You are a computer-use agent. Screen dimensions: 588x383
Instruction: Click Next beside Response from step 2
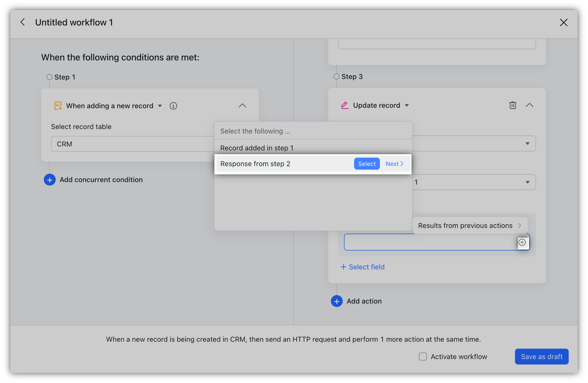pyautogui.click(x=394, y=164)
